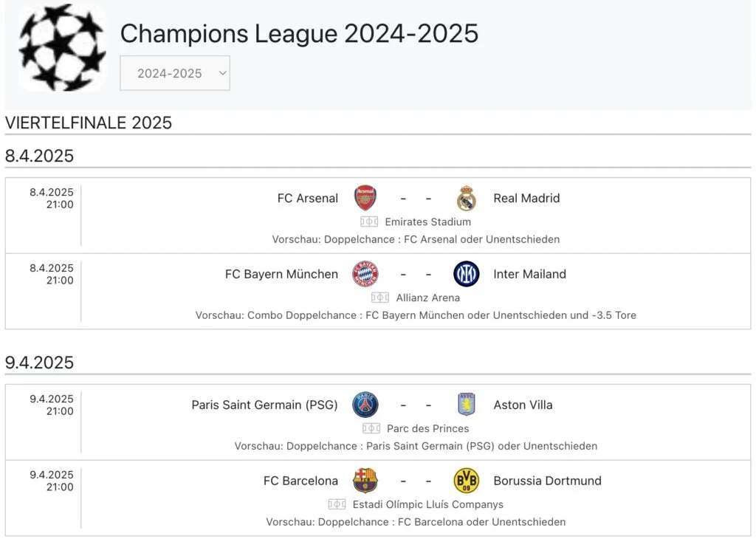Select the Borussia Dortmund BVB badge

(466, 480)
